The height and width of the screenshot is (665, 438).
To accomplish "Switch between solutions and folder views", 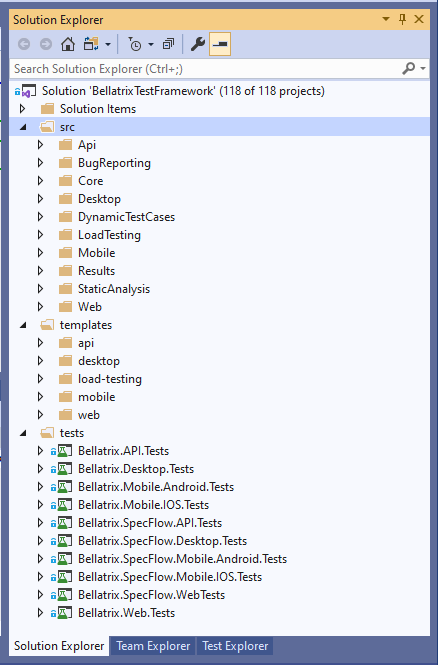I will (x=91, y=44).
